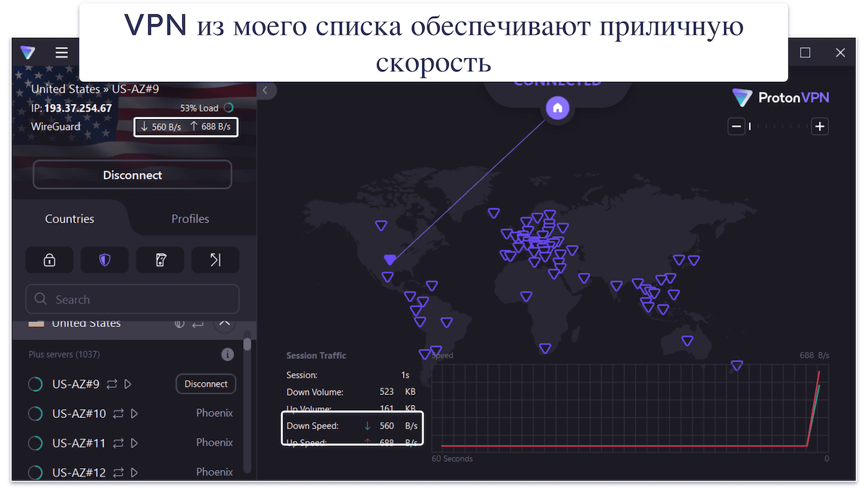This screenshot has width=868, height=488.
Task: Click the home icon on the map
Action: 557,108
